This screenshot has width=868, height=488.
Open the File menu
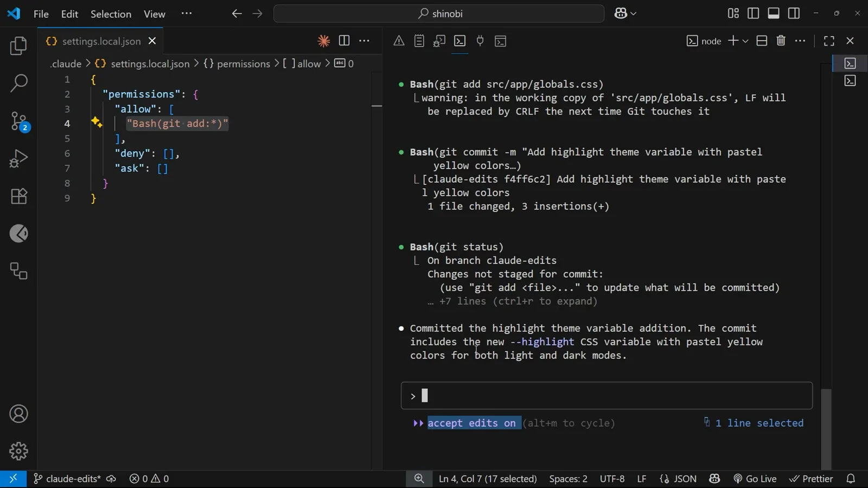coord(41,14)
